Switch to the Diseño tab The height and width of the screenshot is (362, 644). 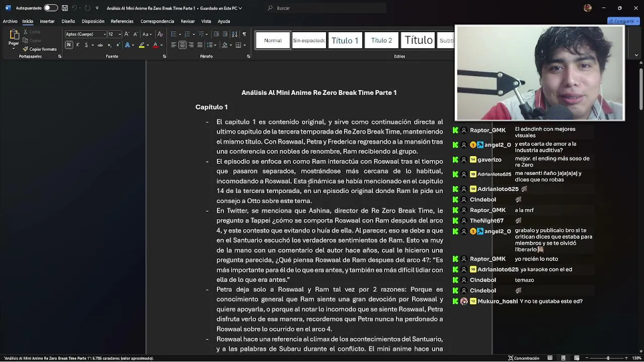[x=68, y=21]
